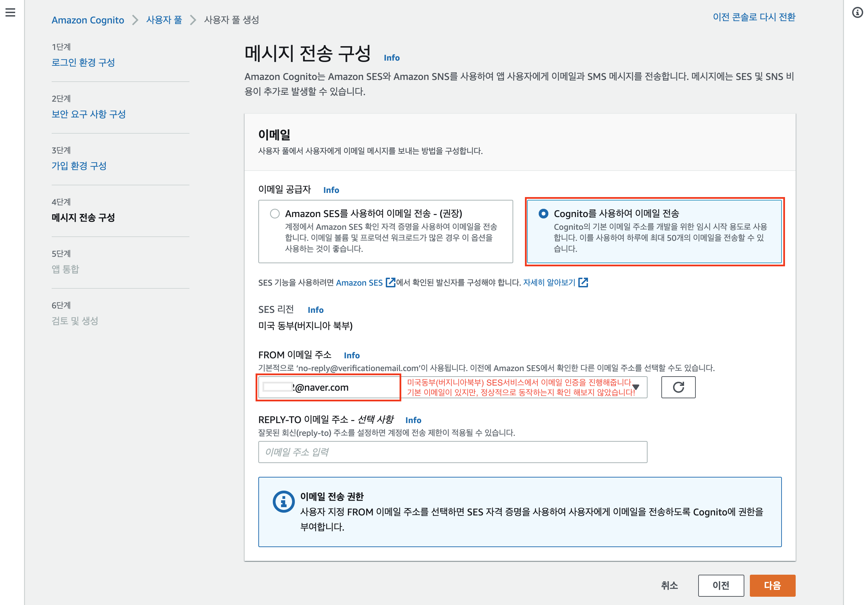Click breadcrumb chevron after Amazon Cognito
This screenshot has height=605, width=868.
[x=135, y=20]
